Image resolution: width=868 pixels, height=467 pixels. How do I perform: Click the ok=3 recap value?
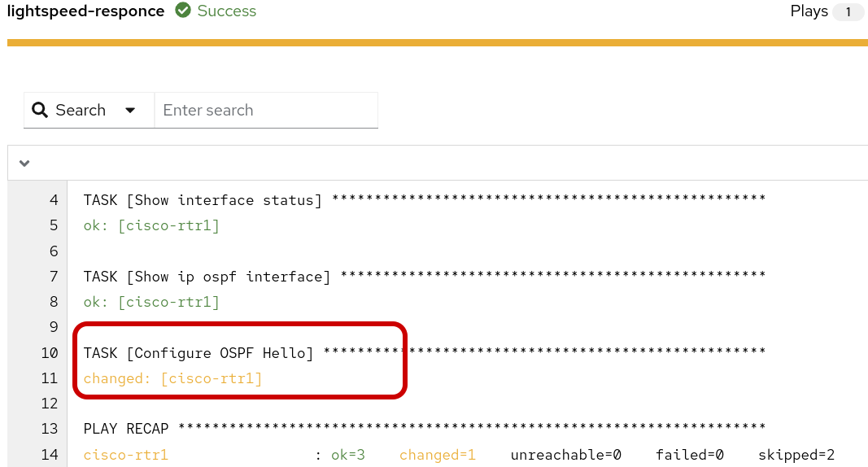(x=348, y=455)
